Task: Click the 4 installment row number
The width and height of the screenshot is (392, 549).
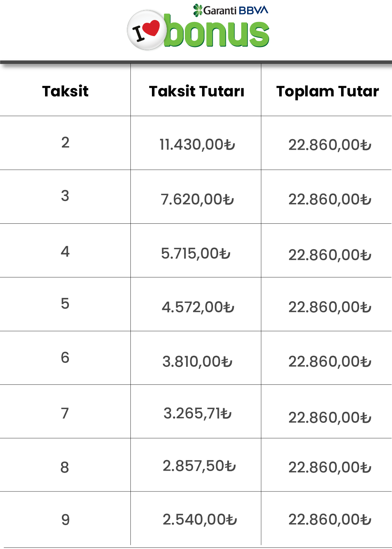Action: 65,251
